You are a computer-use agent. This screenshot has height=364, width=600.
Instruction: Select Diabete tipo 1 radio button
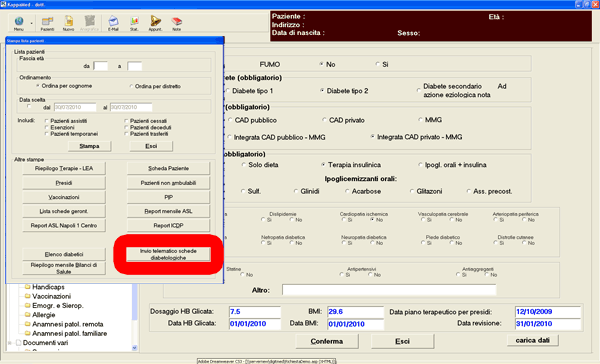(228, 91)
